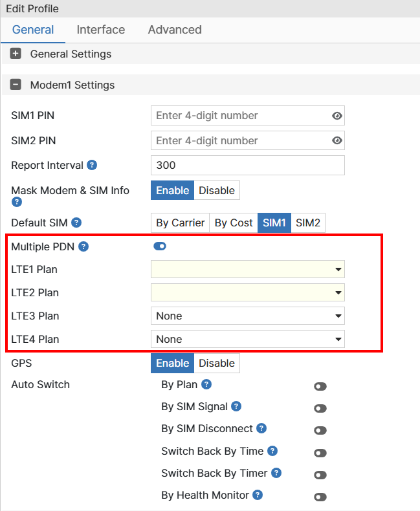420x511 pixels.
Task: Click help icon beside Default SIM
Action: click(x=76, y=223)
